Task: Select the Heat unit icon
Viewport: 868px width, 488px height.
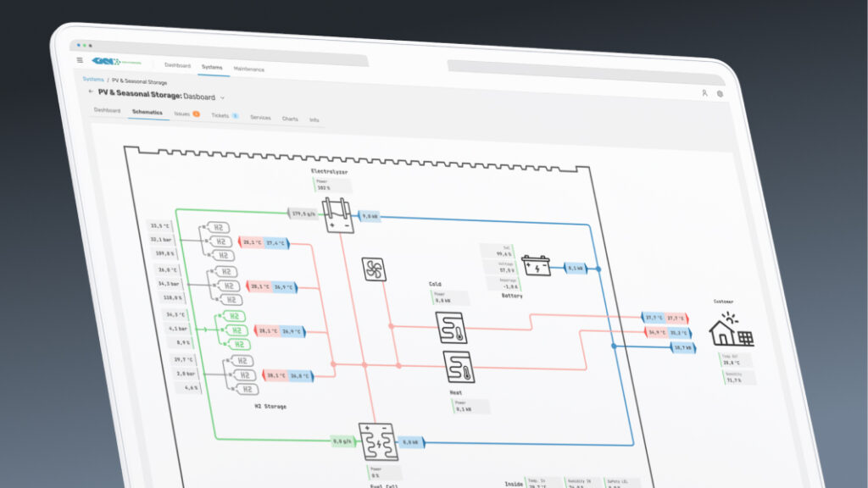Action: coord(458,367)
